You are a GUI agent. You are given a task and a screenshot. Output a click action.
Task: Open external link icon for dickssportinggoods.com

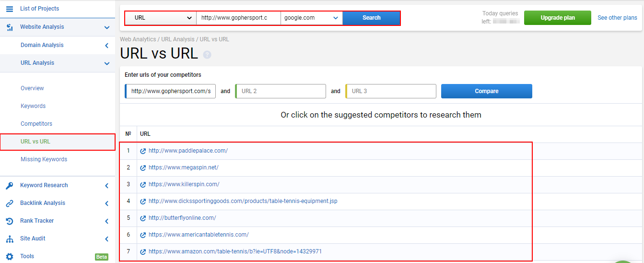(143, 201)
